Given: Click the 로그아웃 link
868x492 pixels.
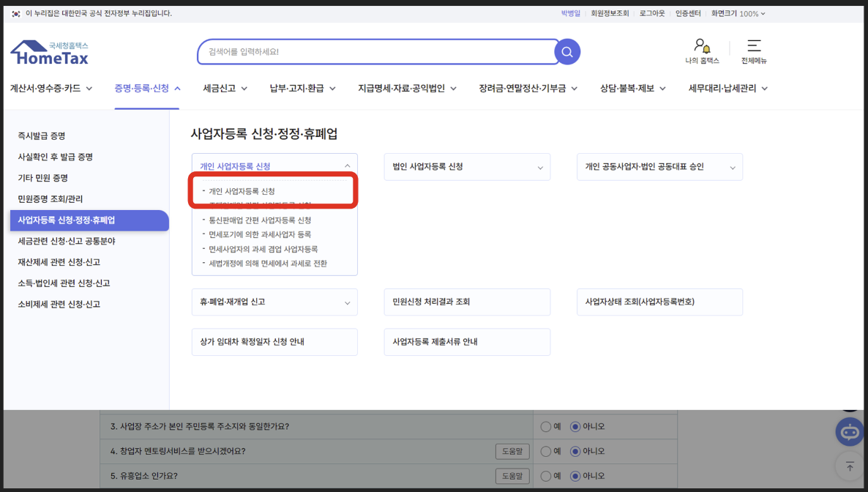Looking at the screenshot, I should 651,12.
